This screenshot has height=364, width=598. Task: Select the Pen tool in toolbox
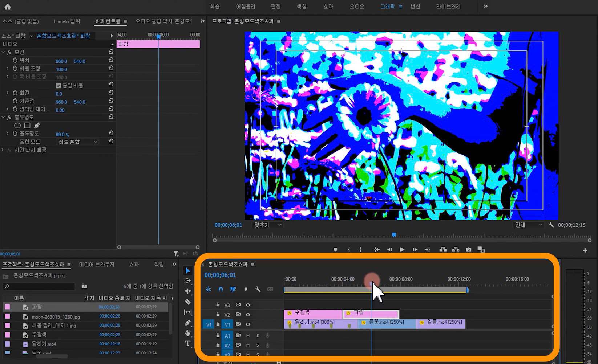click(x=188, y=323)
